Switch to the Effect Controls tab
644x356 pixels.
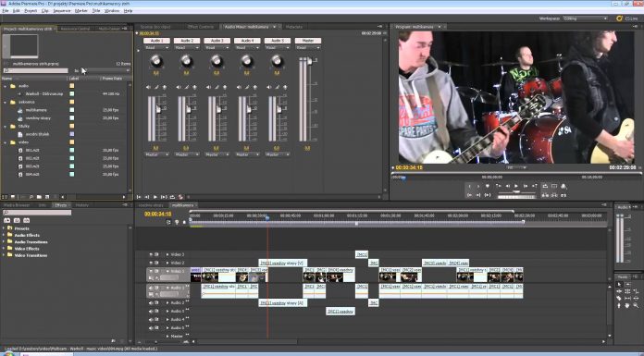tap(201, 27)
